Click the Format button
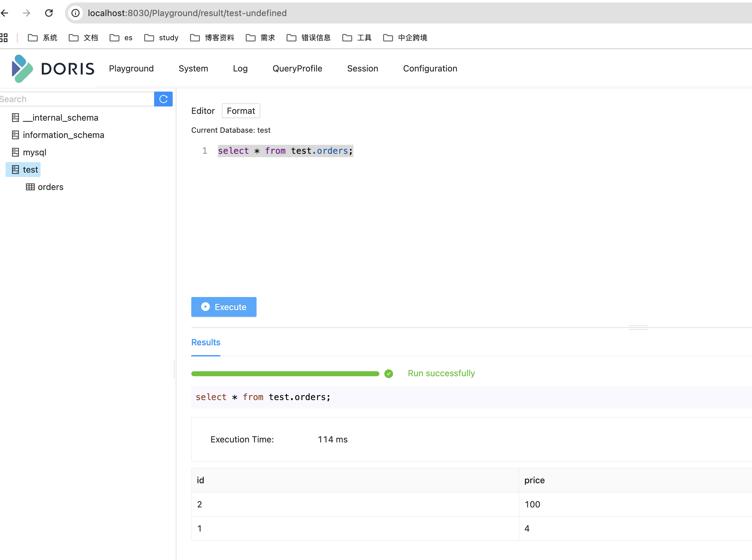 click(x=241, y=111)
